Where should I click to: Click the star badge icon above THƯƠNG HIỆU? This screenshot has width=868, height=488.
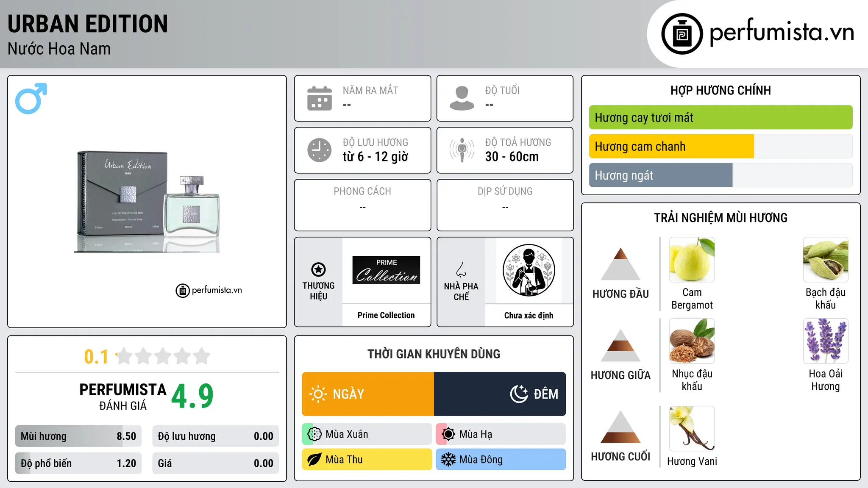pyautogui.click(x=318, y=269)
